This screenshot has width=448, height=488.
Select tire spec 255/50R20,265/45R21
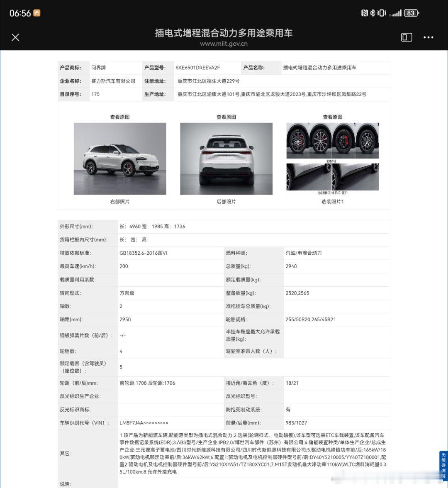pyautogui.click(x=310, y=320)
